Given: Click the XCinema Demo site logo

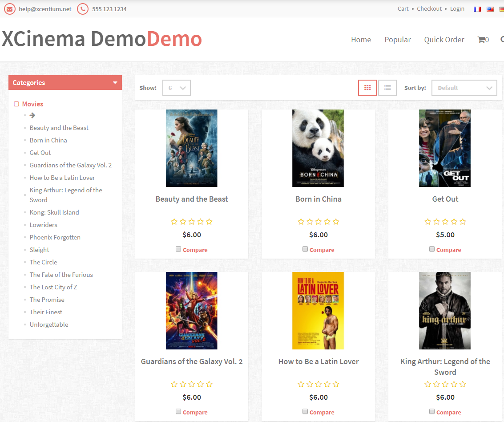Looking at the screenshot, I should [x=102, y=39].
